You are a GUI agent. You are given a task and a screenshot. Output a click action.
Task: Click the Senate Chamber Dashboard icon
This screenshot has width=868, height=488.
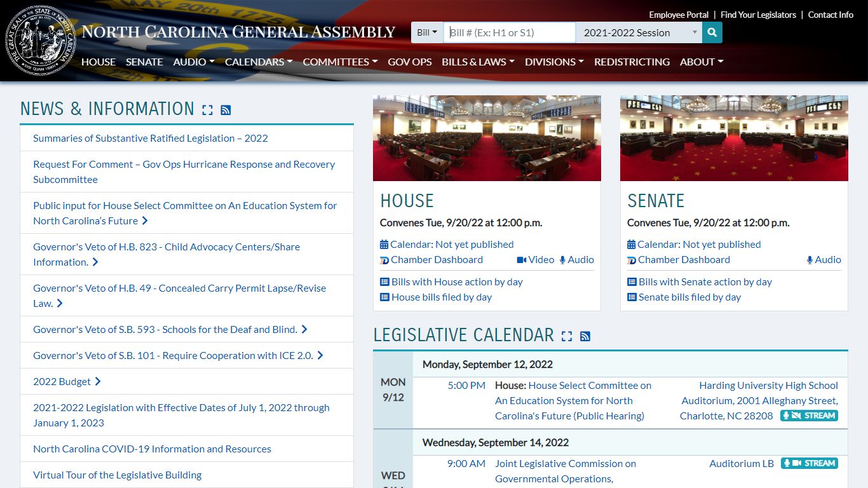[632, 260]
